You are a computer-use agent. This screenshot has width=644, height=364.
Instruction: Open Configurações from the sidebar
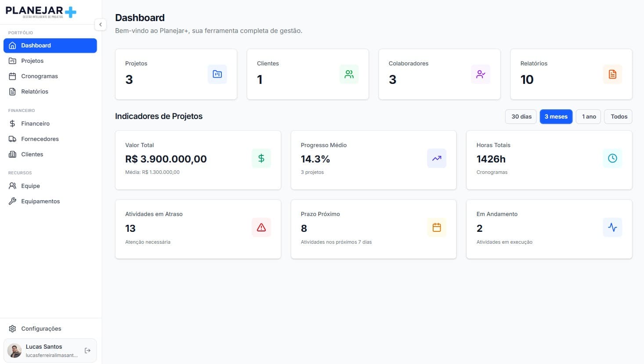(41, 328)
